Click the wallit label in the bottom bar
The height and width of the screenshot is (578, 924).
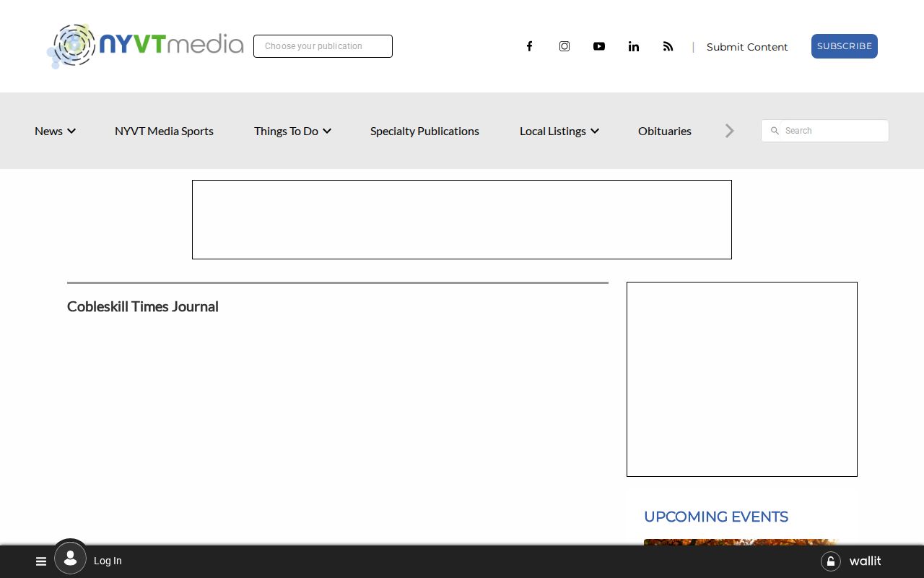[865, 561]
